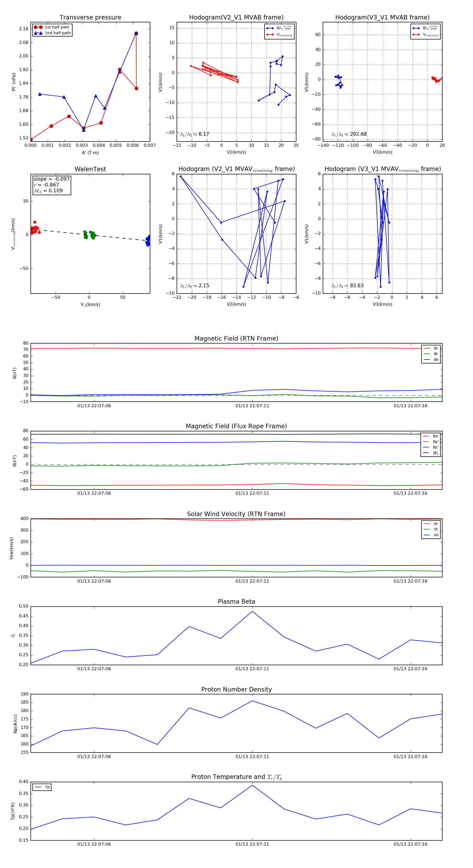Click the 'Tp(10^6K)' y-axis label

[13, 811]
